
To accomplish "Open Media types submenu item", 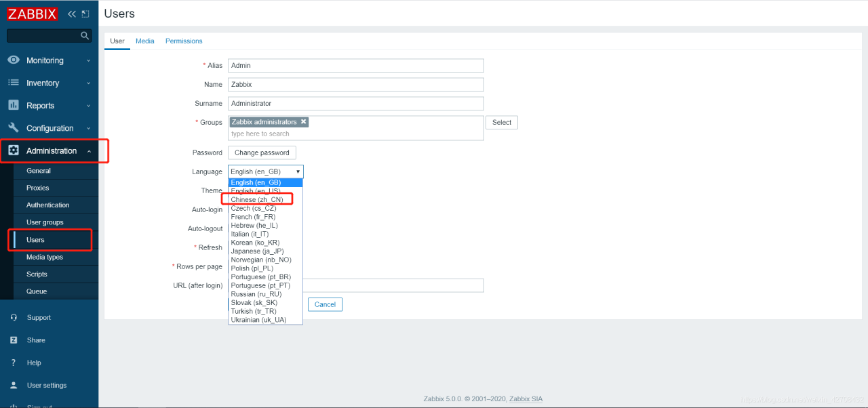I will [x=45, y=257].
